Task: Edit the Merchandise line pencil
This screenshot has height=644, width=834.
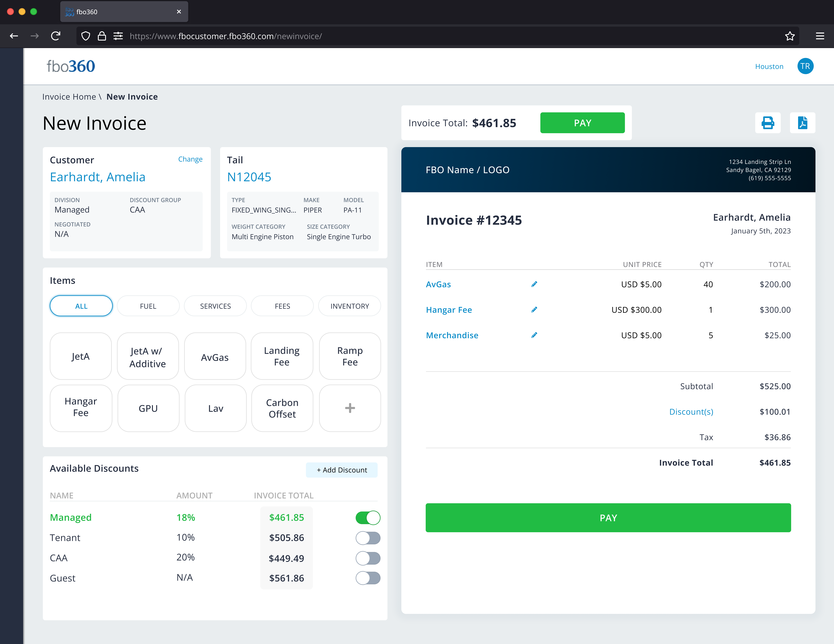Action: 534,335
